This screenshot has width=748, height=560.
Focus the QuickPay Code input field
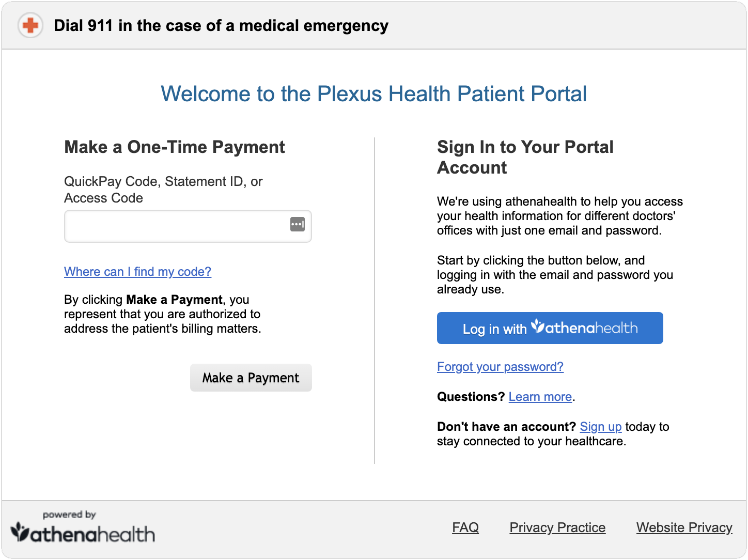[x=188, y=226]
